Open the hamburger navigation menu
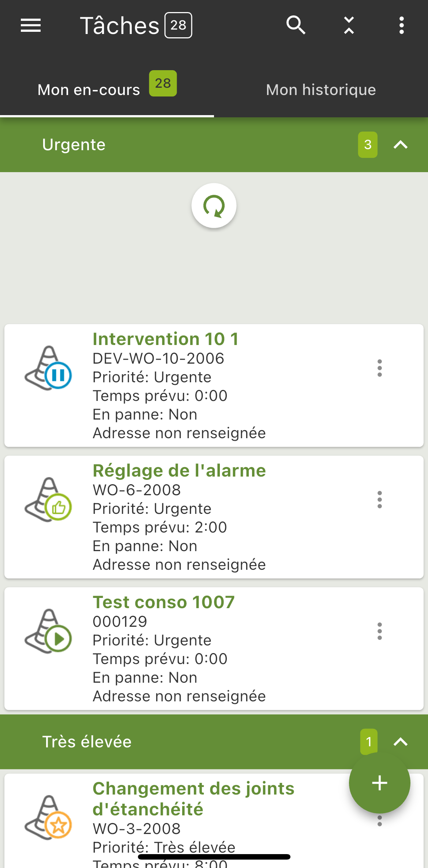The width and height of the screenshot is (428, 868). pyautogui.click(x=31, y=25)
